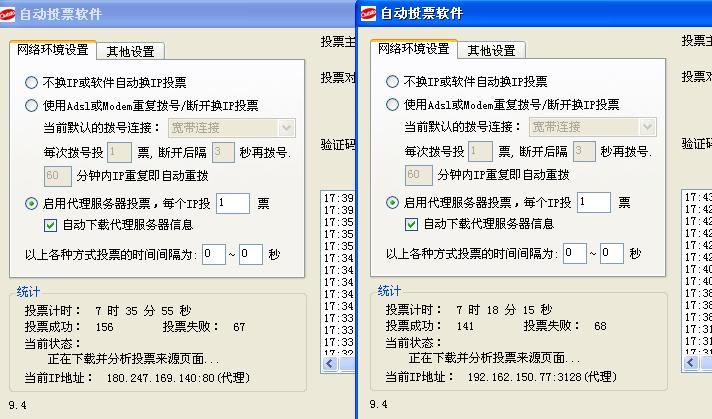Select Adsl或Modem重复拨号 radio in left window

tap(31, 106)
